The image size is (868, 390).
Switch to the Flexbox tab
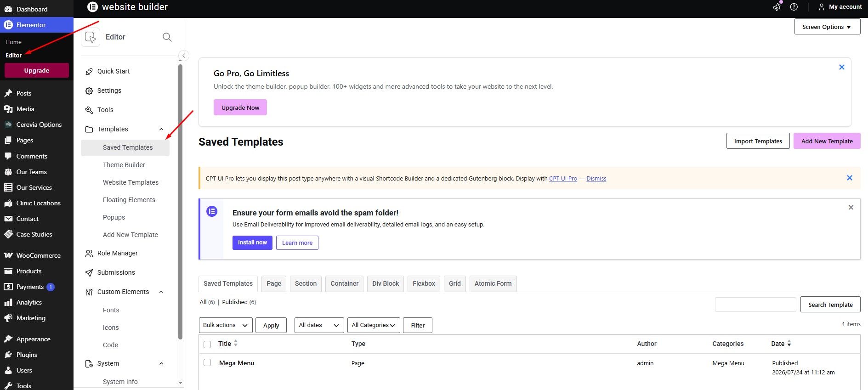coord(424,284)
